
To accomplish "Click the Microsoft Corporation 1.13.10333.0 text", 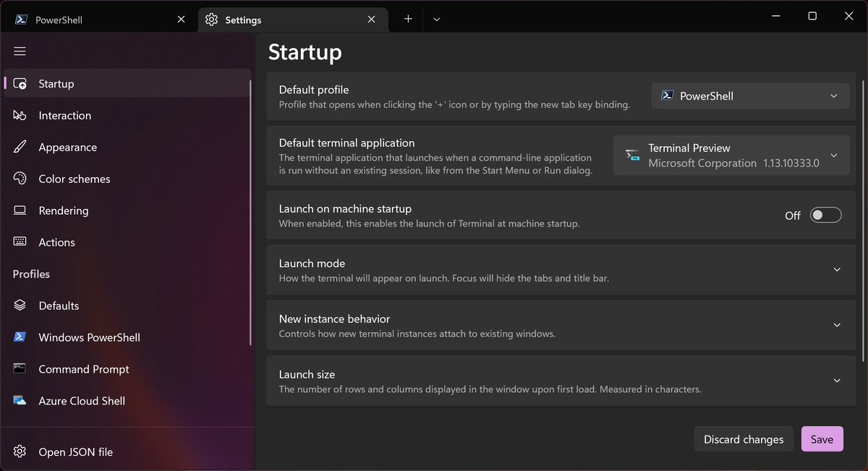I will 733,164.
